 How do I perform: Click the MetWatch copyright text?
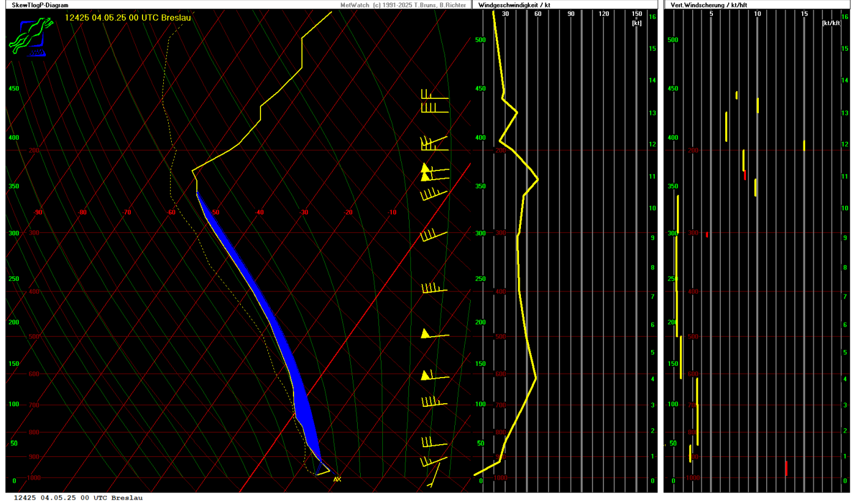tap(404, 5)
